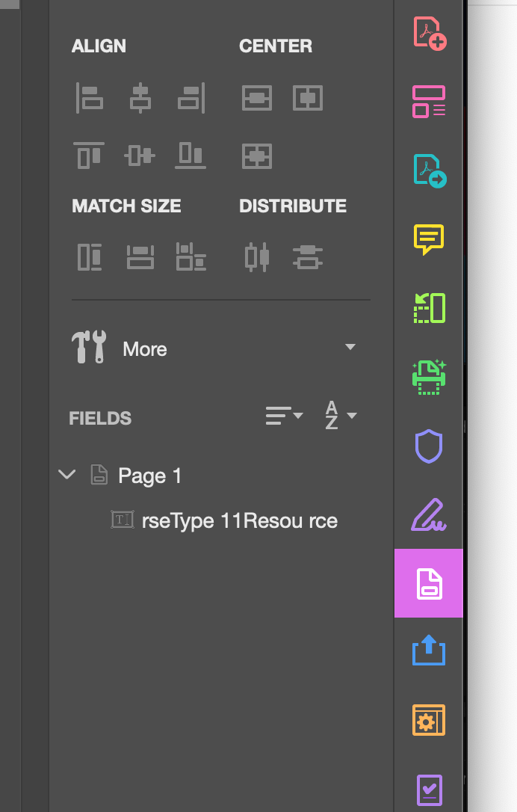Open the Create PDF tool

pyautogui.click(x=428, y=31)
